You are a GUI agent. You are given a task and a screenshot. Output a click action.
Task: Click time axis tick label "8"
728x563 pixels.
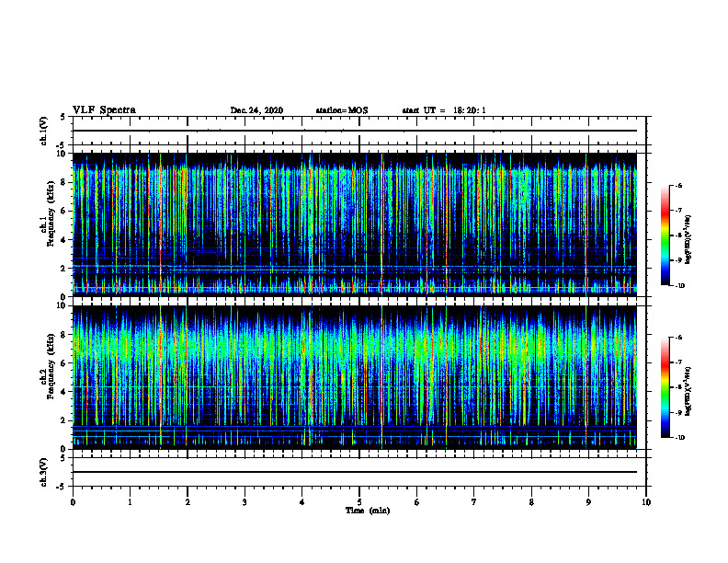531,502
